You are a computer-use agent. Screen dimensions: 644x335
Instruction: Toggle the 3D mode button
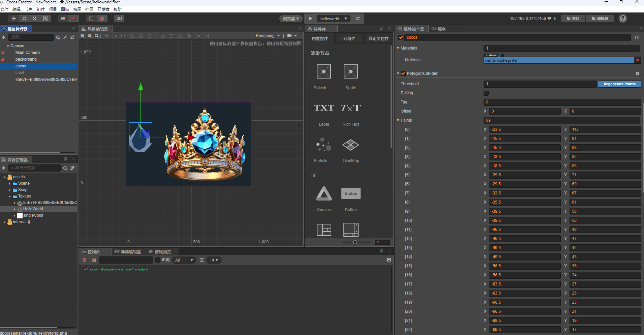(x=119, y=19)
